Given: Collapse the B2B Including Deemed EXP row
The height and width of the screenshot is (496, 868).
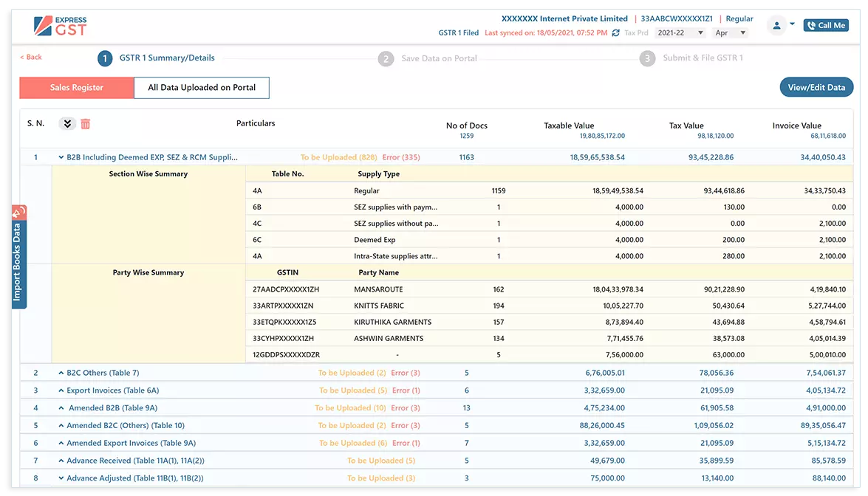Looking at the screenshot, I should (61, 157).
